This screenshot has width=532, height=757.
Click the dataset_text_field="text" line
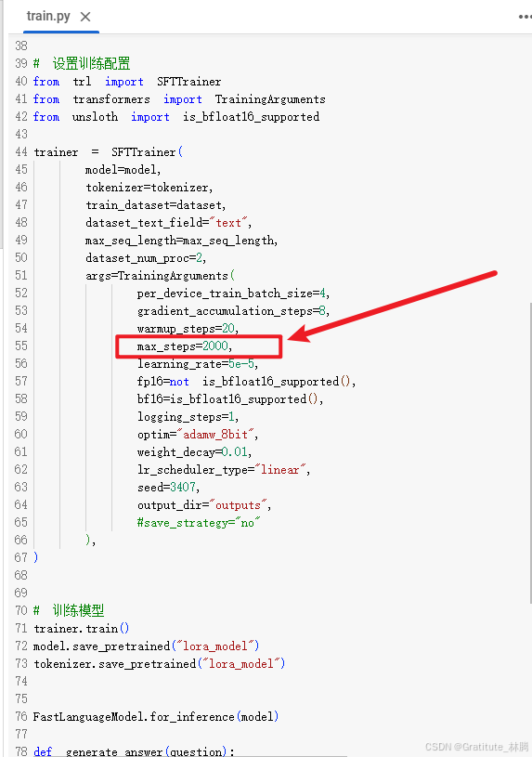(x=168, y=223)
